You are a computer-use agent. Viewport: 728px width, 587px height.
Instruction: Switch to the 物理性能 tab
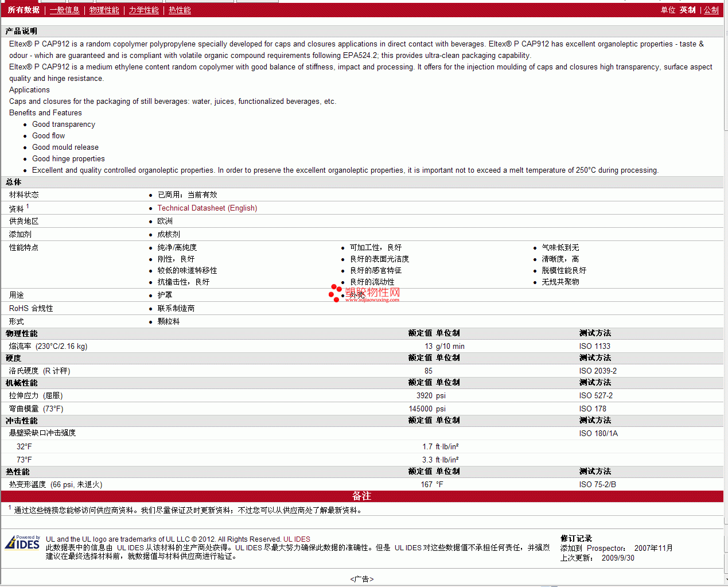click(104, 10)
